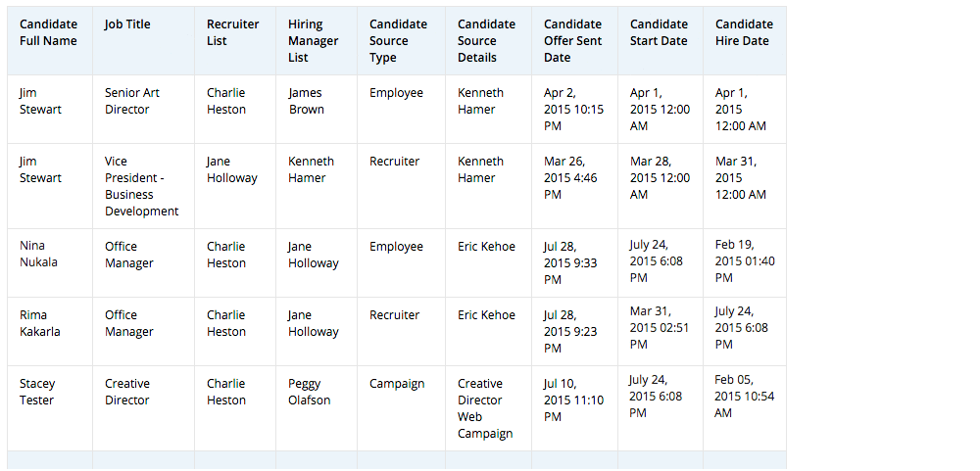Image resolution: width=980 pixels, height=471 pixels.
Task: Click the Candidate Start Date column header
Action: pyautogui.click(x=659, y=32)
